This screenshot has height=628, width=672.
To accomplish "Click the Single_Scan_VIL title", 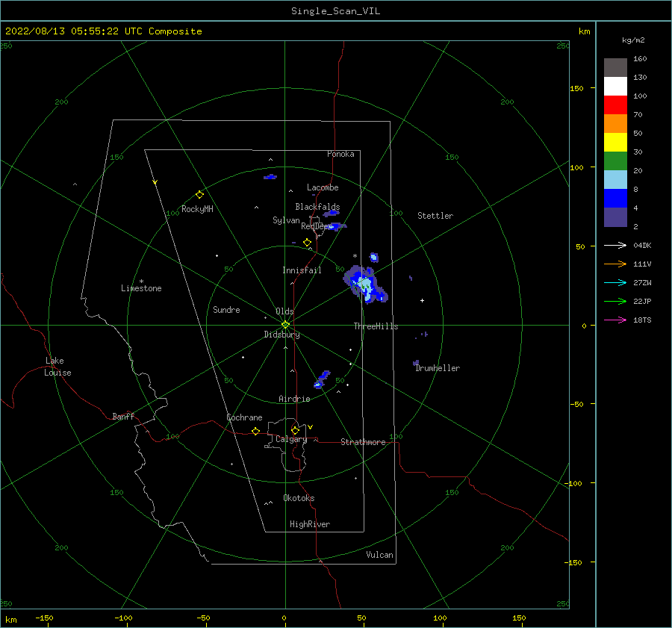I will point(335,11).
